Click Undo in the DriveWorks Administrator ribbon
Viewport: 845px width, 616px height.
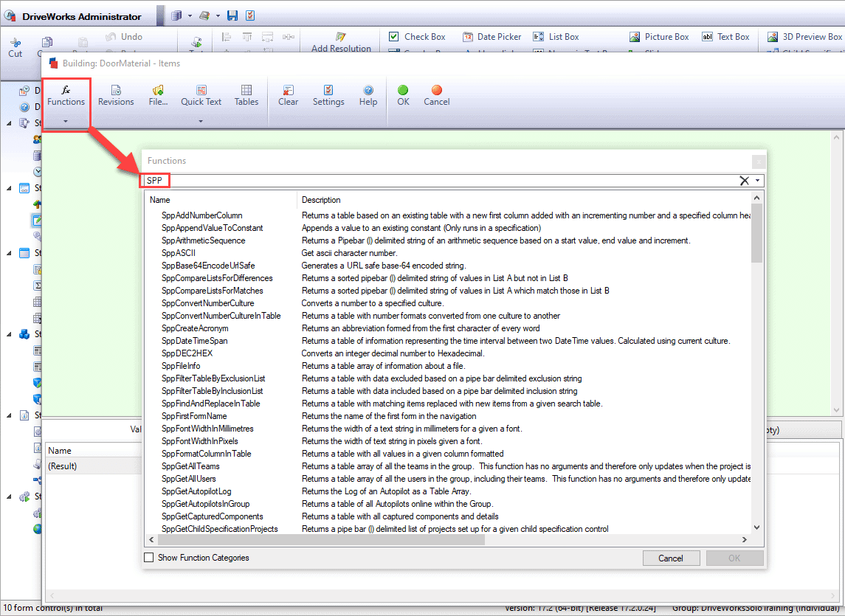(x=125, y=37)
